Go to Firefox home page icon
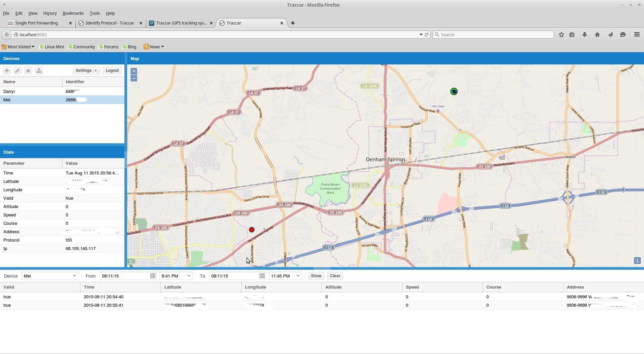This screenshot has height=354, width=644. pos(597,35)
